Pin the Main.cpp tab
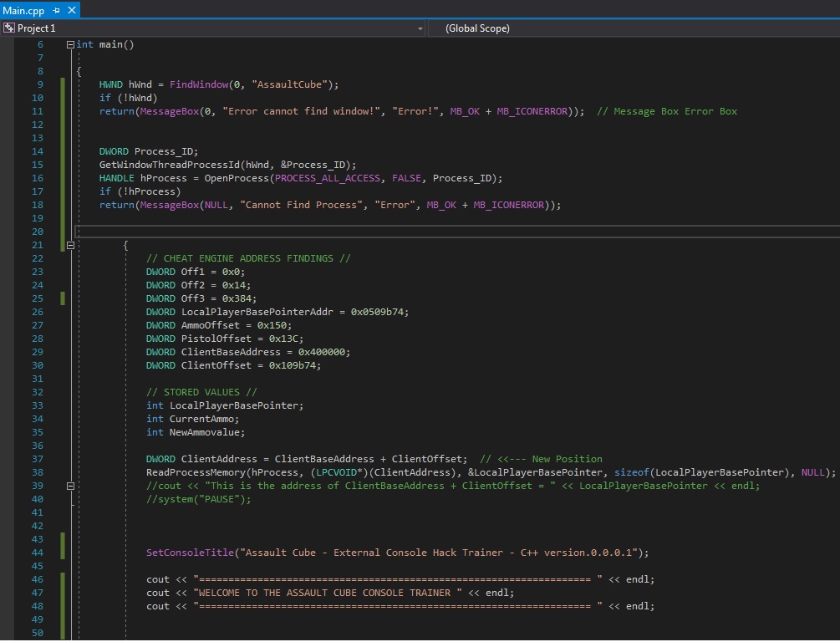The image size is (840, 642). [x=56, y=10]
